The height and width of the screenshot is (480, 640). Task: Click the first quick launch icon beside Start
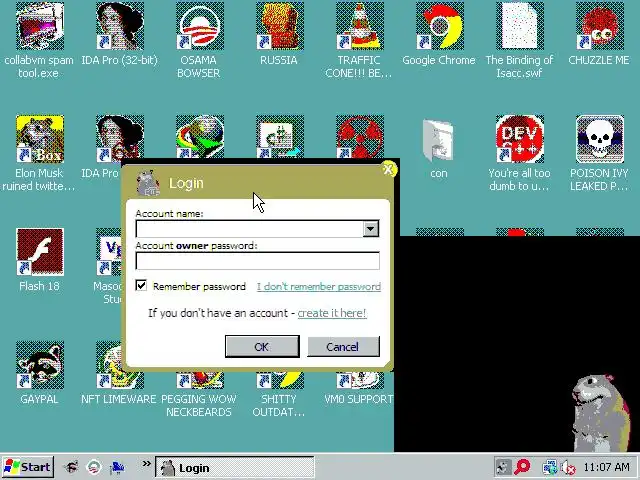pyautogui.click(x=71, y=467)
